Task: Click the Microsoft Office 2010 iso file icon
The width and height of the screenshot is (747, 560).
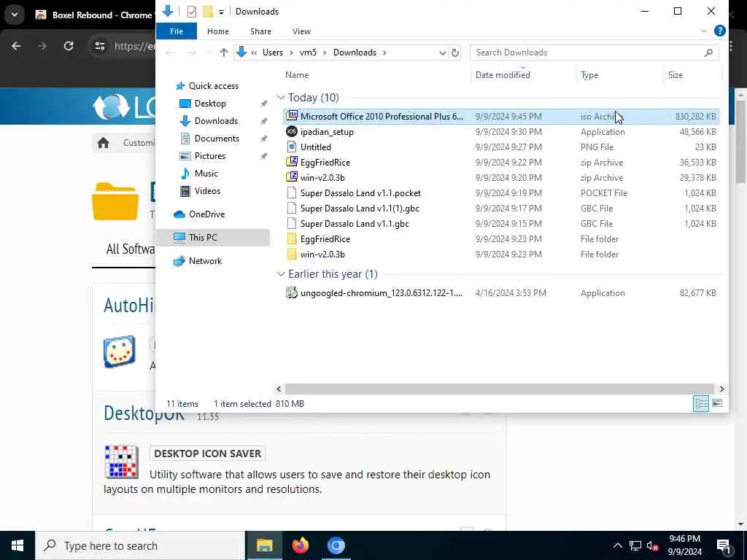Action: (x=292, y=116)
